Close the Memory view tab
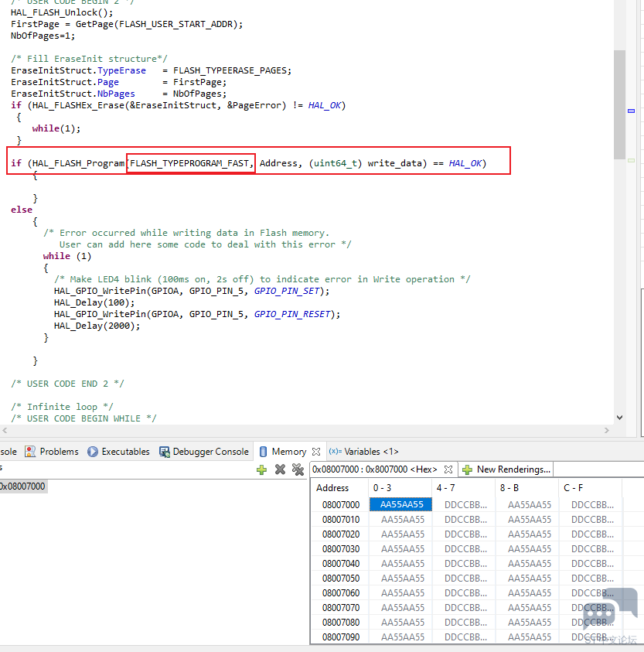The height and width of the screenshot is (652, 644). tap(316, 452)
